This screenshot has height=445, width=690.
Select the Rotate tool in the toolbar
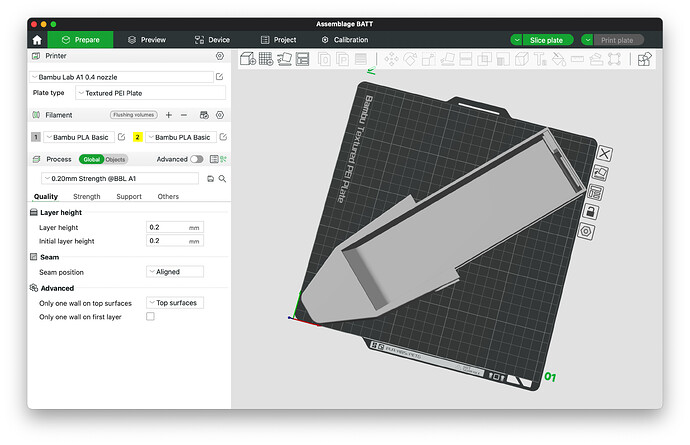(410, 59)
